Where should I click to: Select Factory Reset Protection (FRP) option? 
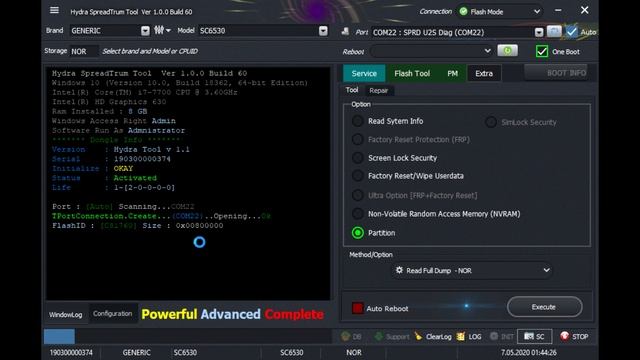click(x=358, y=139)
